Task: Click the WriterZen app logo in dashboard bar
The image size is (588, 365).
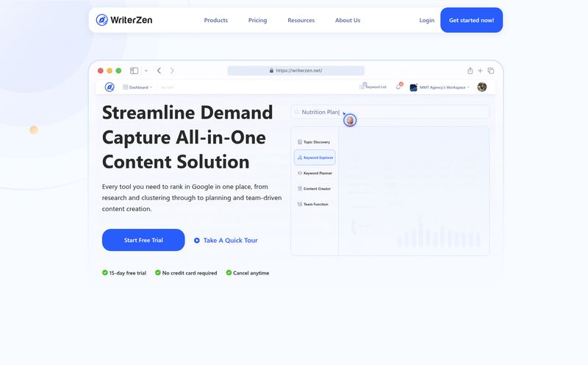Action: 110,87
